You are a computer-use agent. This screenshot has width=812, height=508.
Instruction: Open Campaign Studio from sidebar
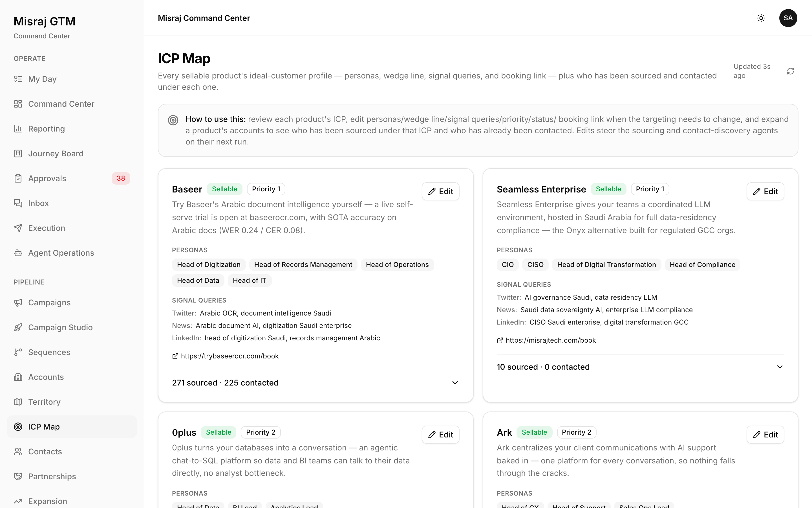(x=72, y=328)
